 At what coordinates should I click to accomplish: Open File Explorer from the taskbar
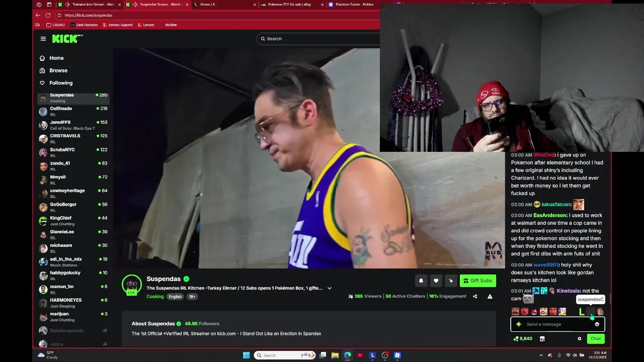tap(335, 355)
